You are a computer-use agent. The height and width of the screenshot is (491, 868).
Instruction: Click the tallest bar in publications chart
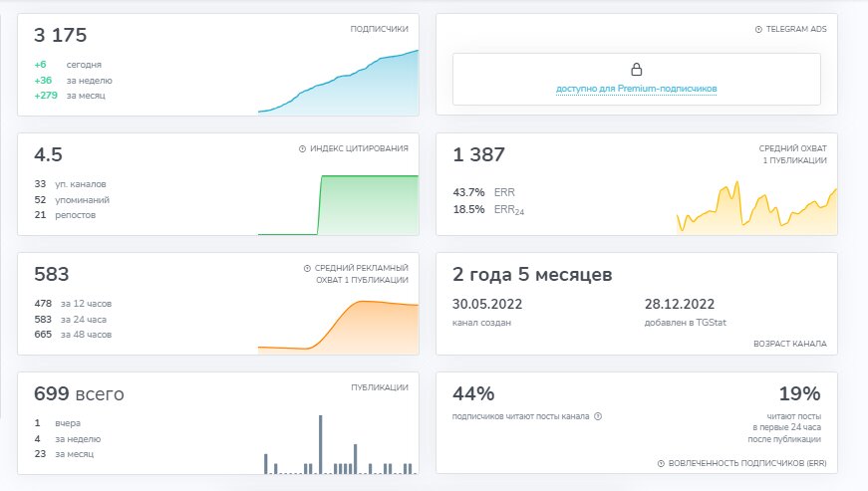320,444
